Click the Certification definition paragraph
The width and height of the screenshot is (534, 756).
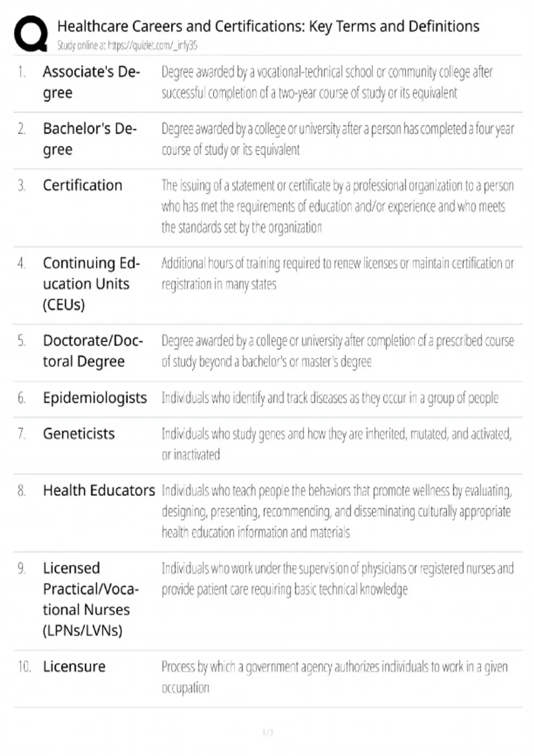(x=337, y=206)
